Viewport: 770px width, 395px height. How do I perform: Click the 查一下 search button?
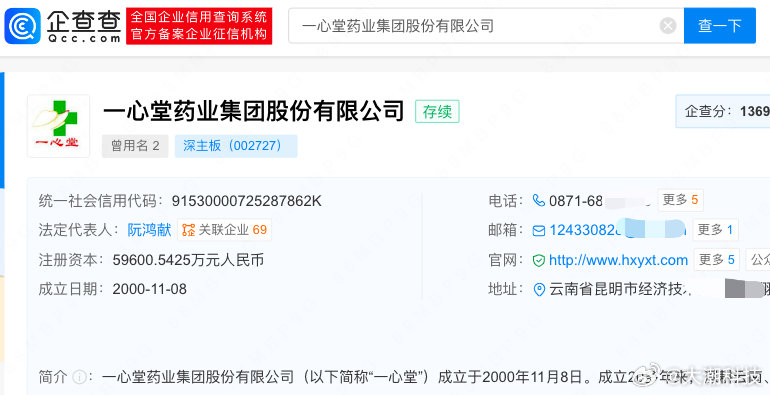click(719, 26)
